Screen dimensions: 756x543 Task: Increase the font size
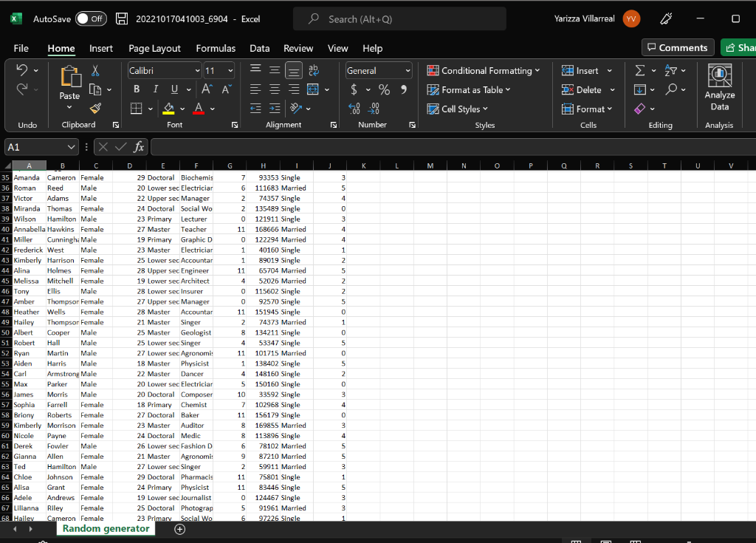(207, 89)
